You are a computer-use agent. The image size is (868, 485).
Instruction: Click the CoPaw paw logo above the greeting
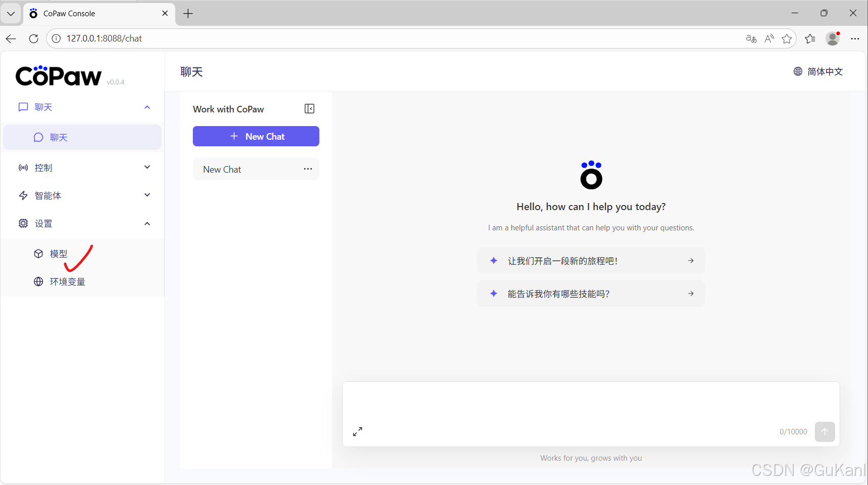click(x=591, y=175)
